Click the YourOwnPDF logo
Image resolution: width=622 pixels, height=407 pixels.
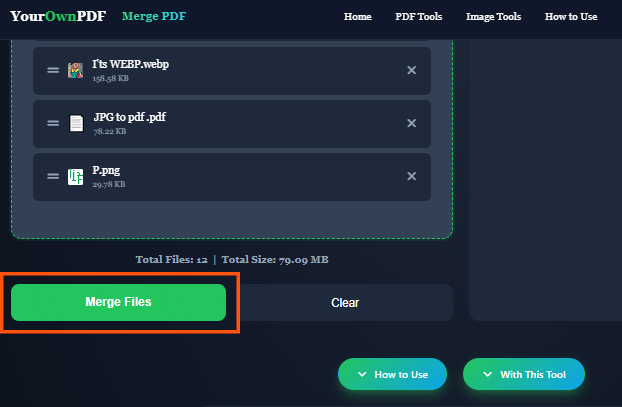[58, 16]
